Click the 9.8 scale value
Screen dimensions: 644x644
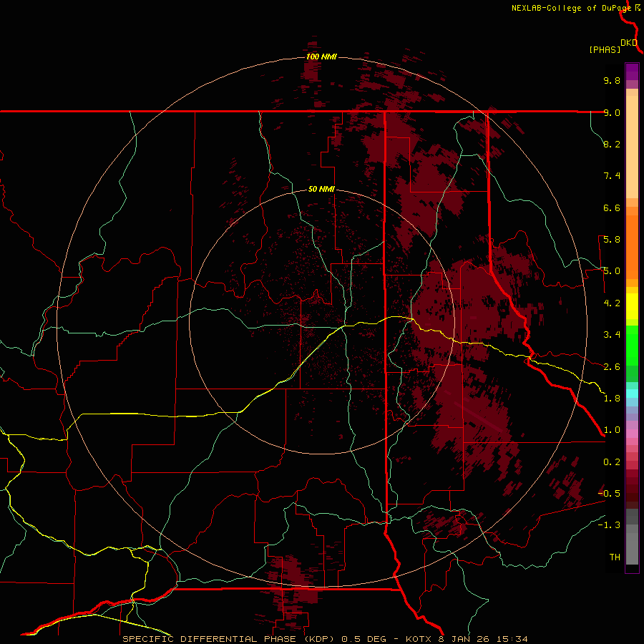point(612,80)
